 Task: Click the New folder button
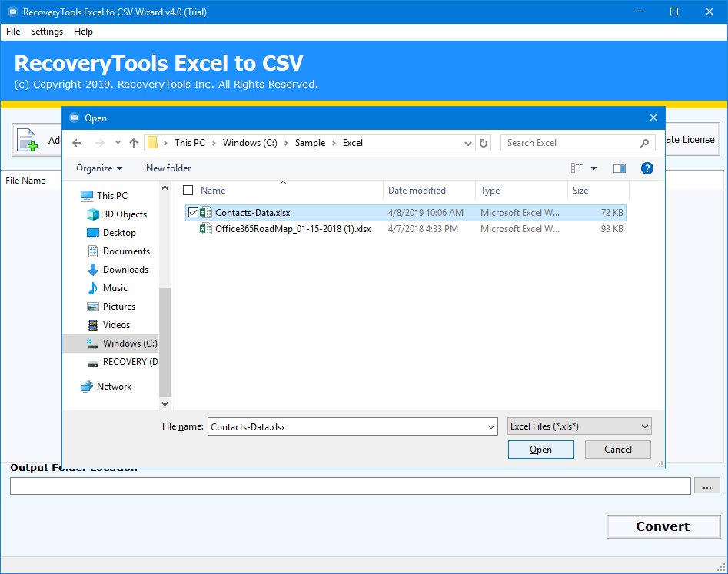[x=168, y=168]
